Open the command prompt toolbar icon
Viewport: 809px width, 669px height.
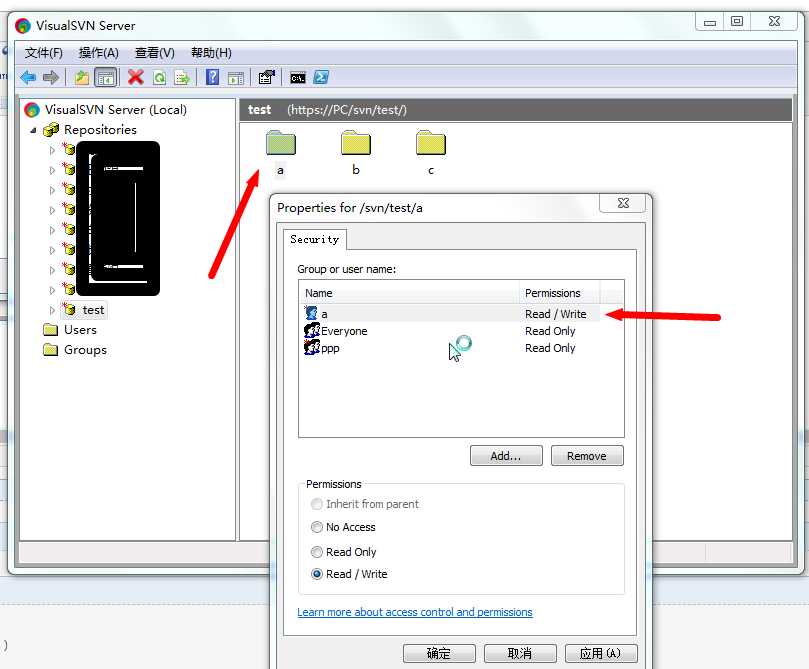(298, 78)
